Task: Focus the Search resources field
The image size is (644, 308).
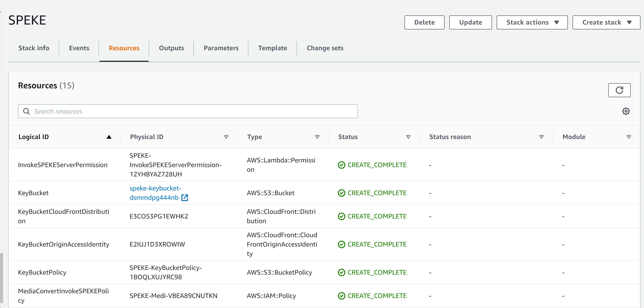Action: (x=188, y=111)
